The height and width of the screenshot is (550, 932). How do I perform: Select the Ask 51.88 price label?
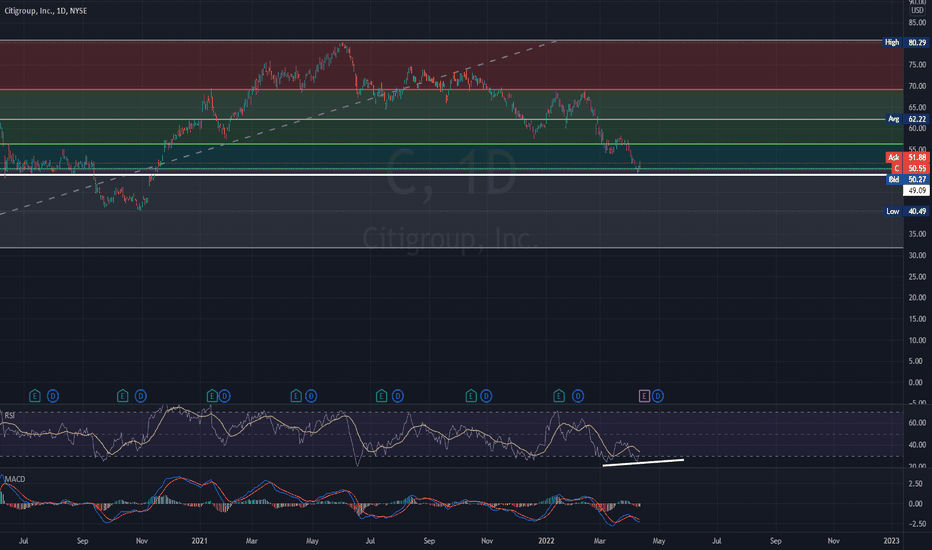(906, 158)
